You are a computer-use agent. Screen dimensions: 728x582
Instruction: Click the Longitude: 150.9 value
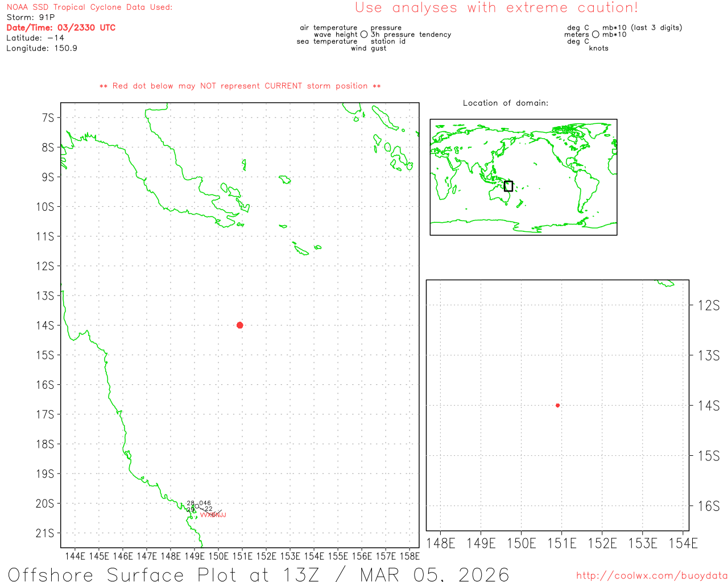coord(42,48)
